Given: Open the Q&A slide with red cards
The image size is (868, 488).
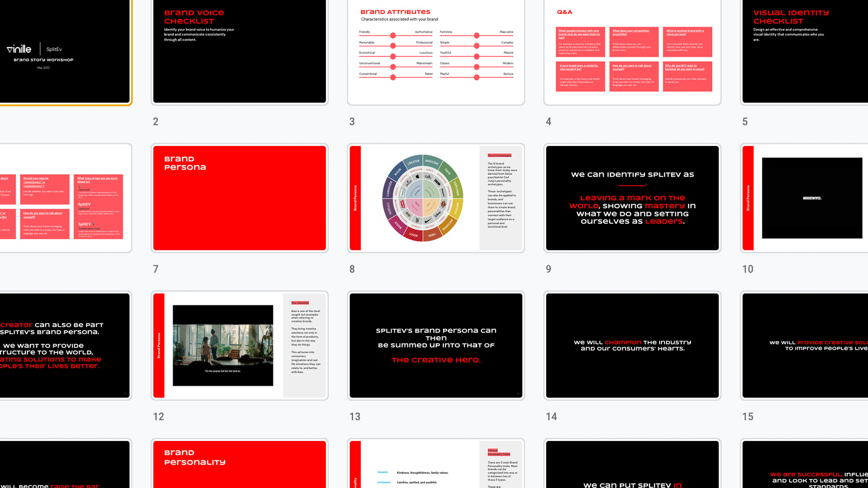Looking at the screenshot, I should pos(632,51).
